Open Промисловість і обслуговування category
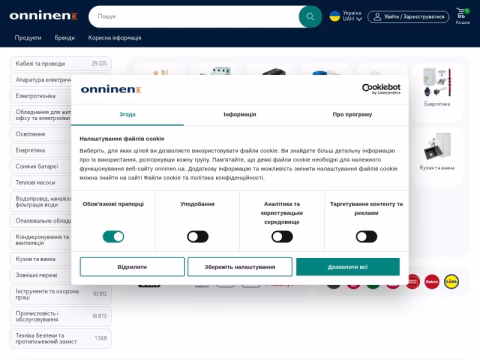Image resolution: width=480 pixels, height=360 pixels. (x=60, y=316)
